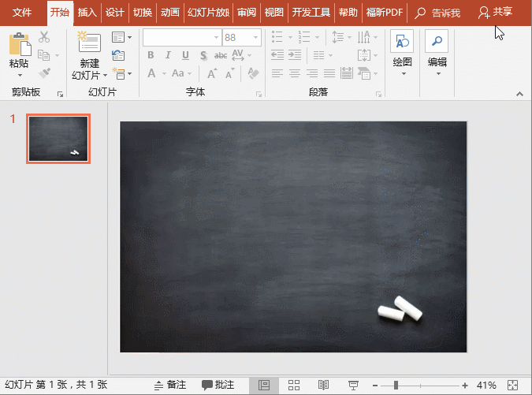Click the zoom slider handle
This screenshot has height=395, width=532.
point(396,385)
